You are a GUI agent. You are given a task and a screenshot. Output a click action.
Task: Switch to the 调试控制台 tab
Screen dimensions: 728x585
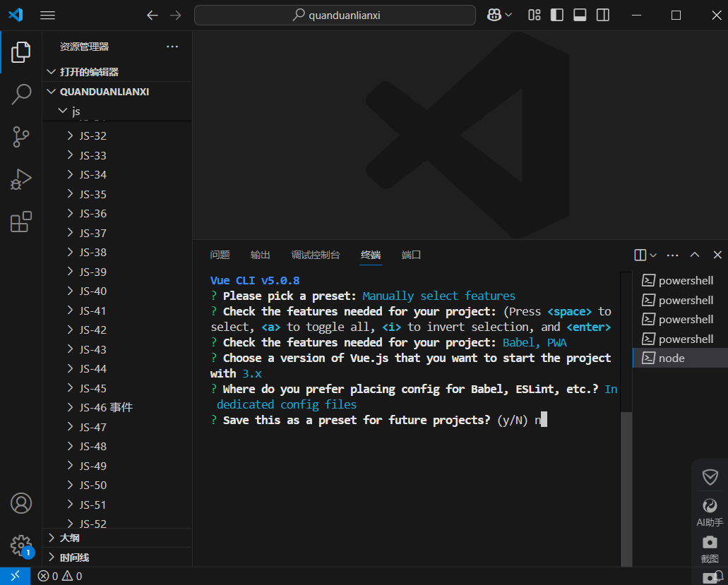tap(316, 255)
